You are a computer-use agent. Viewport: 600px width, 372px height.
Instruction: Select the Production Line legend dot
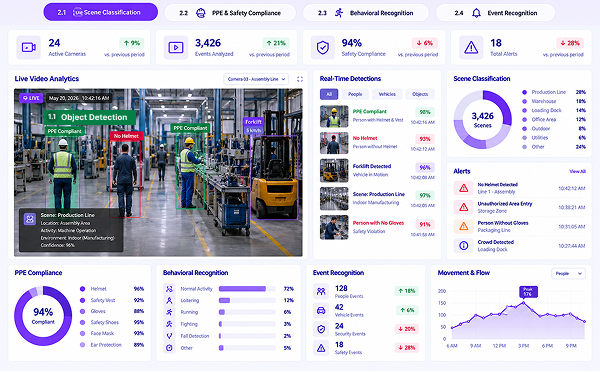pyautogui.click(x=524, y=92)
